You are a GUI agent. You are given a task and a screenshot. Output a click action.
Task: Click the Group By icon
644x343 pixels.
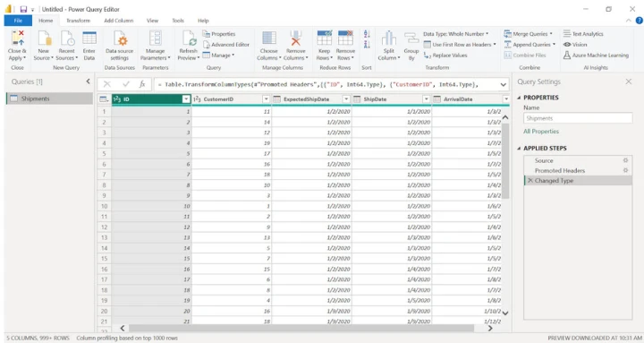(411, 38)
